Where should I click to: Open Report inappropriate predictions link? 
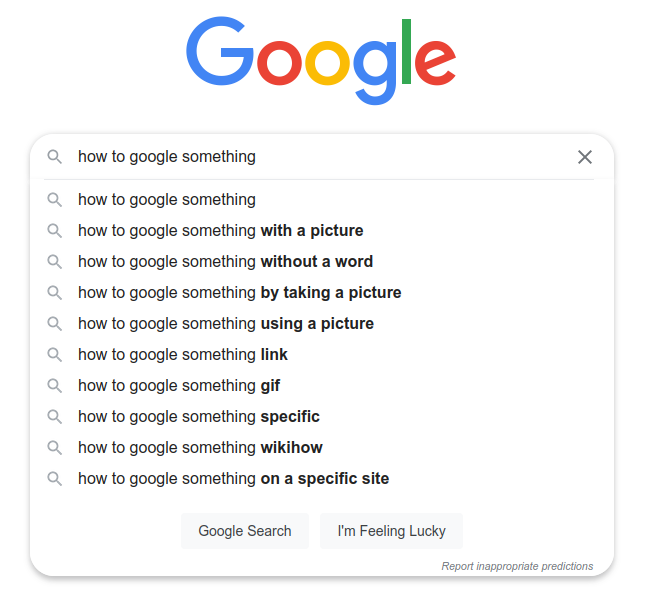517,566
